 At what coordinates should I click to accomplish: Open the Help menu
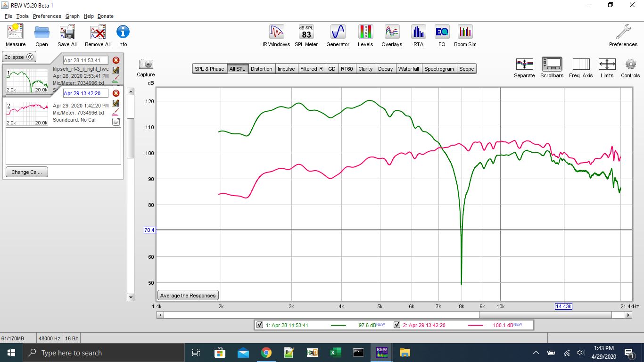coord(89,16)
